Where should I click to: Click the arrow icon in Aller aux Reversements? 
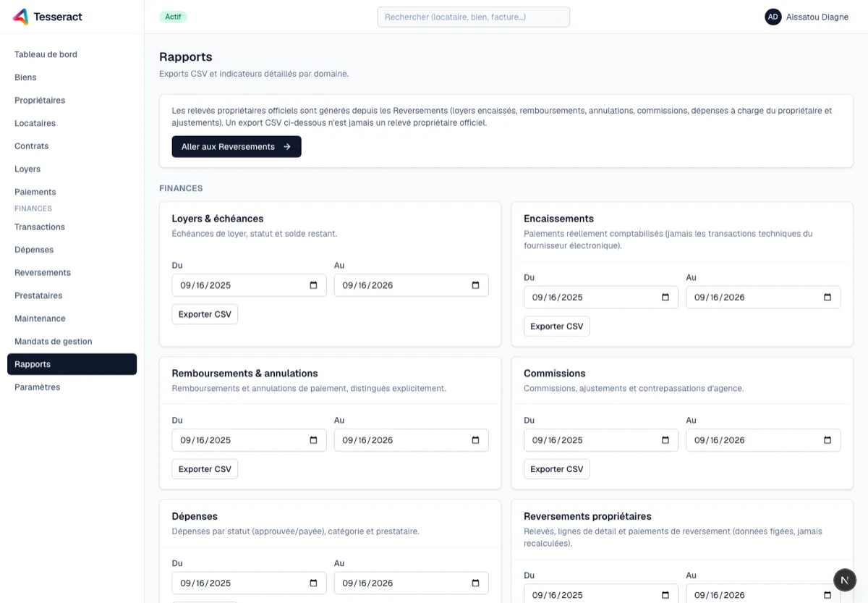point(287,146)
